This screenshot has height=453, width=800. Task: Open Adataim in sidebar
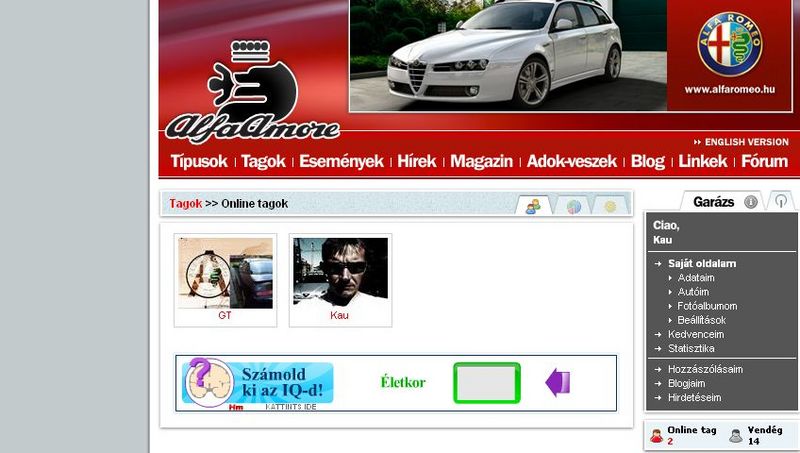click(696, 278)
